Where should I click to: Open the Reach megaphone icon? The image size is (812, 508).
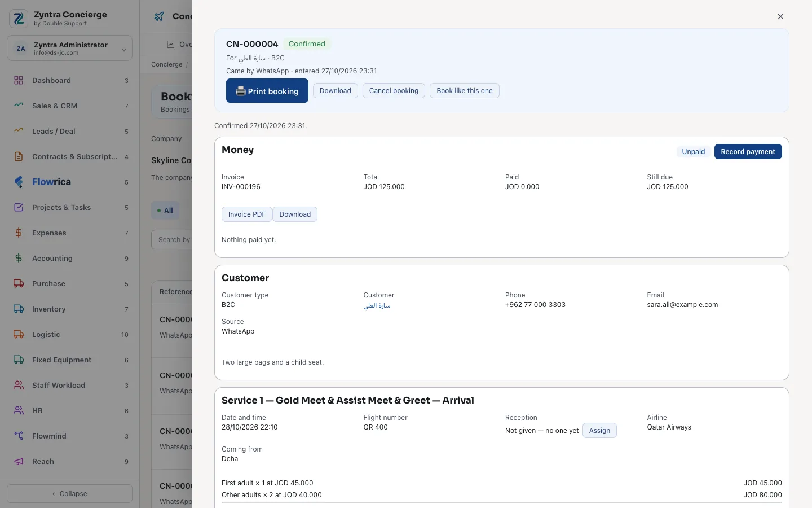19,461
